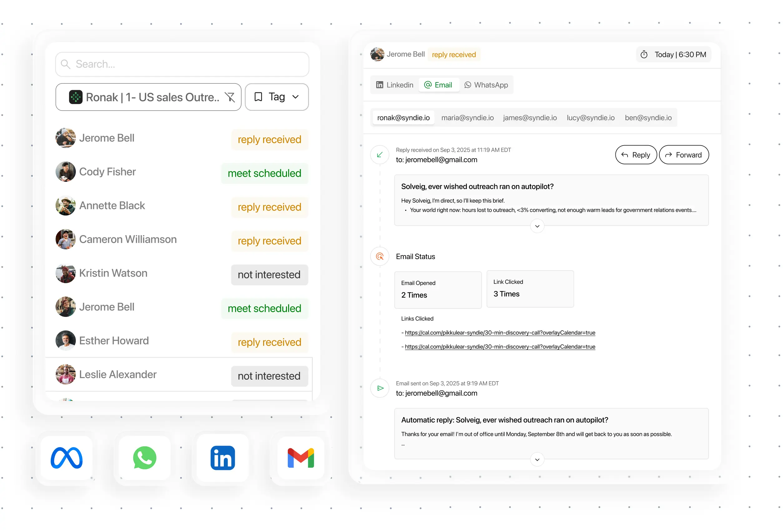This screenshot has height=532, width=783.
Task: Expand the first email message chevron
Action: [x=537, y=226]
